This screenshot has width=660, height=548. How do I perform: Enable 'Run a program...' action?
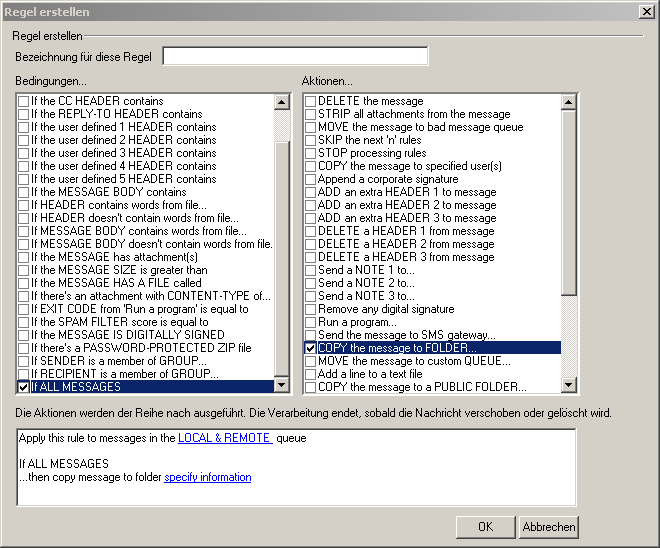[x=311, y=322]
